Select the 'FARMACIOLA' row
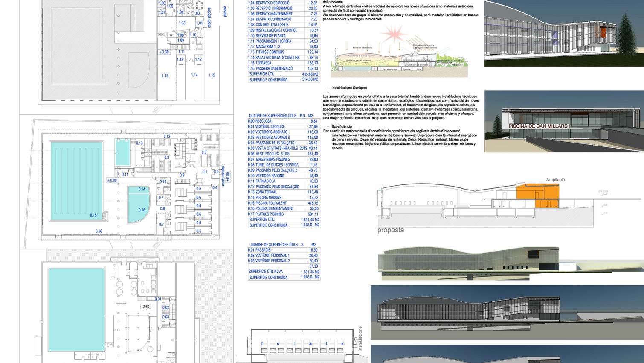This screenshot has width=644, height=363. tap(283, 181)
